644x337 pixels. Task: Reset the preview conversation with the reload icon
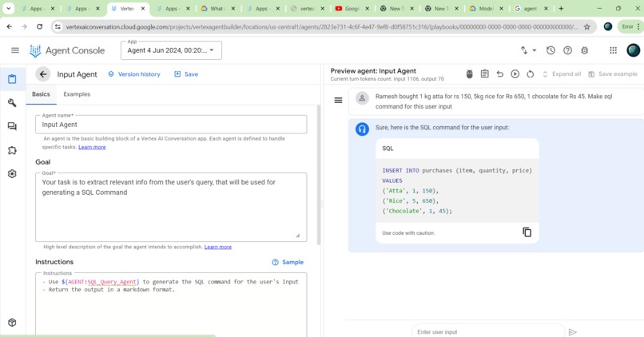(531, 74)
